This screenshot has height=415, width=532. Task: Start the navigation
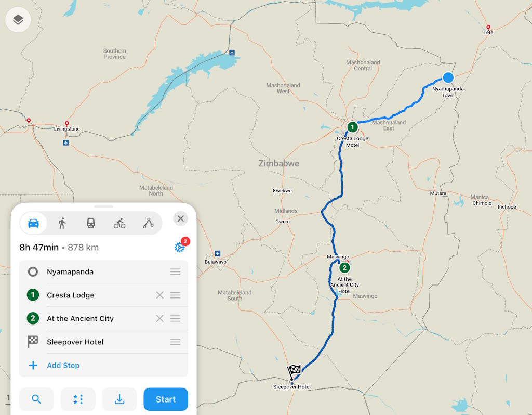tap(166, 399)
